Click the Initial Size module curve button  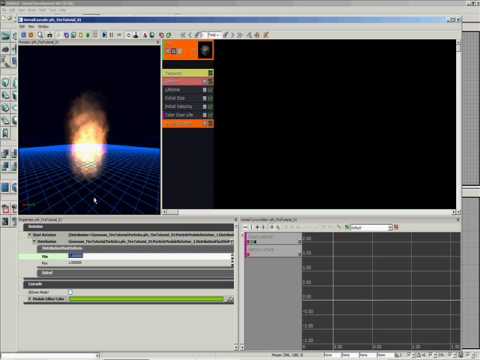(210, 98)
